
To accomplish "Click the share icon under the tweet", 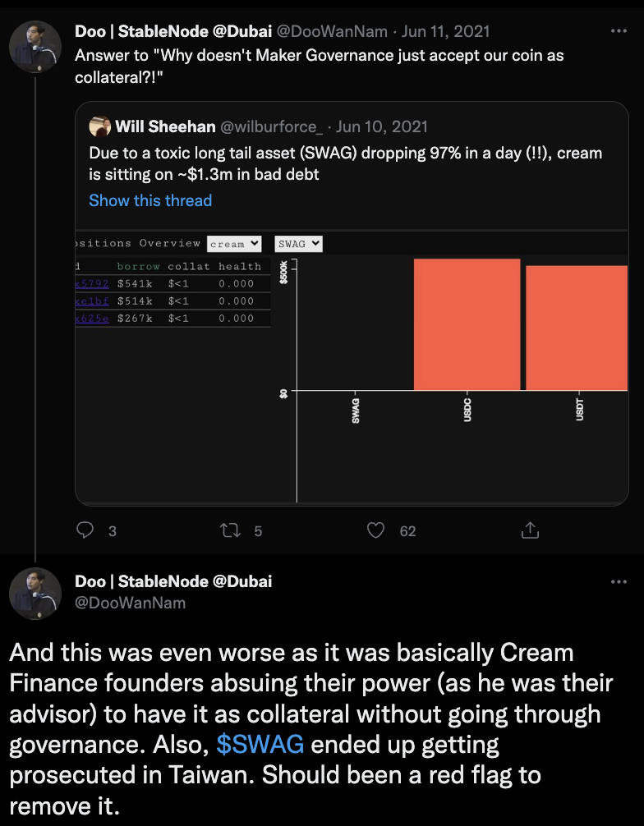I will click(530, 530).
